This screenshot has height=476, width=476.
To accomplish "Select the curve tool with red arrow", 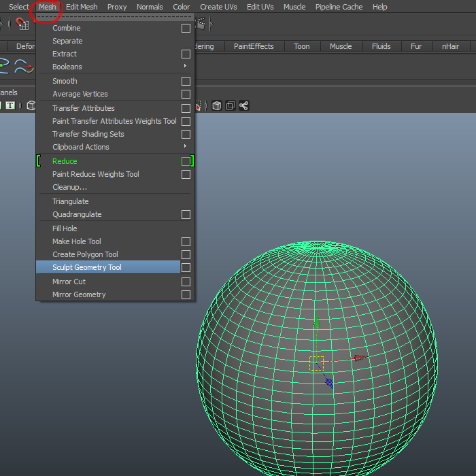I will 24,67.
